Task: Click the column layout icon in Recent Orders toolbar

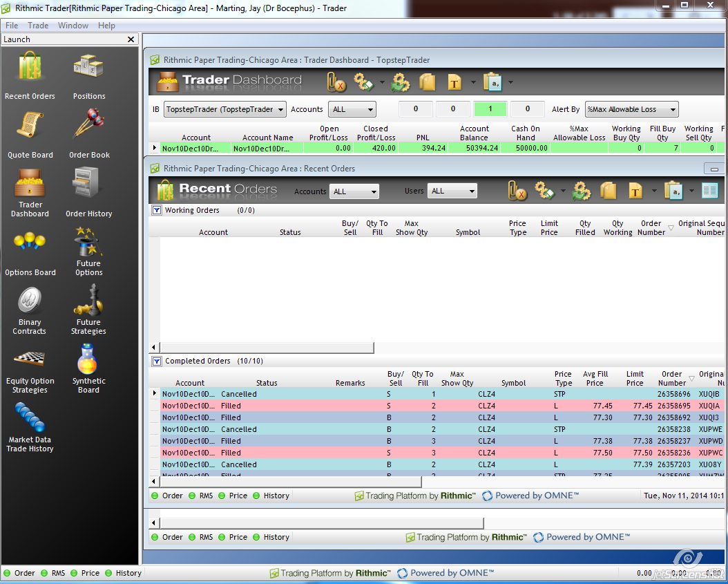Action: (709, 191)
